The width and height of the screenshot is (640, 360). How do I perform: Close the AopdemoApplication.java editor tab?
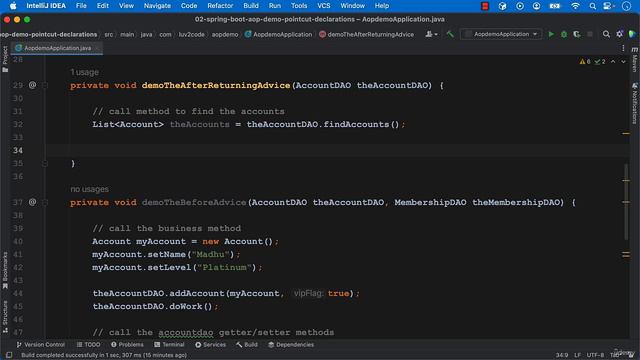(x=97, y=48)
